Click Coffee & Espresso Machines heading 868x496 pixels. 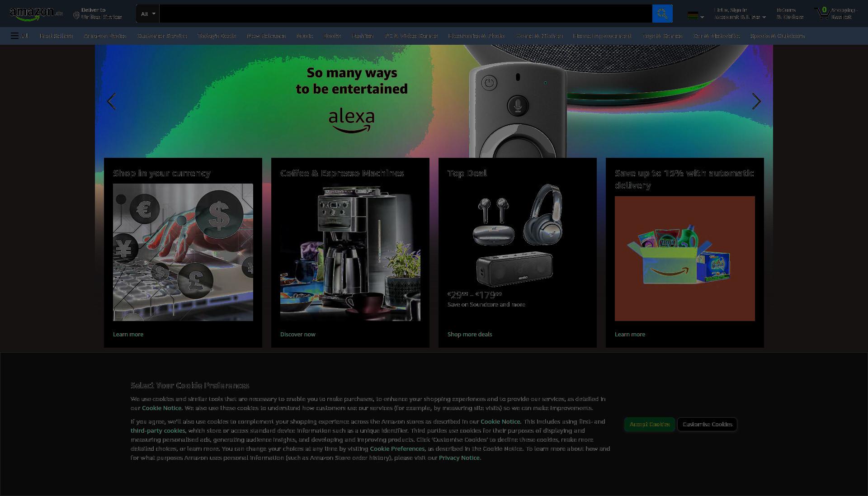coord(342,173)
